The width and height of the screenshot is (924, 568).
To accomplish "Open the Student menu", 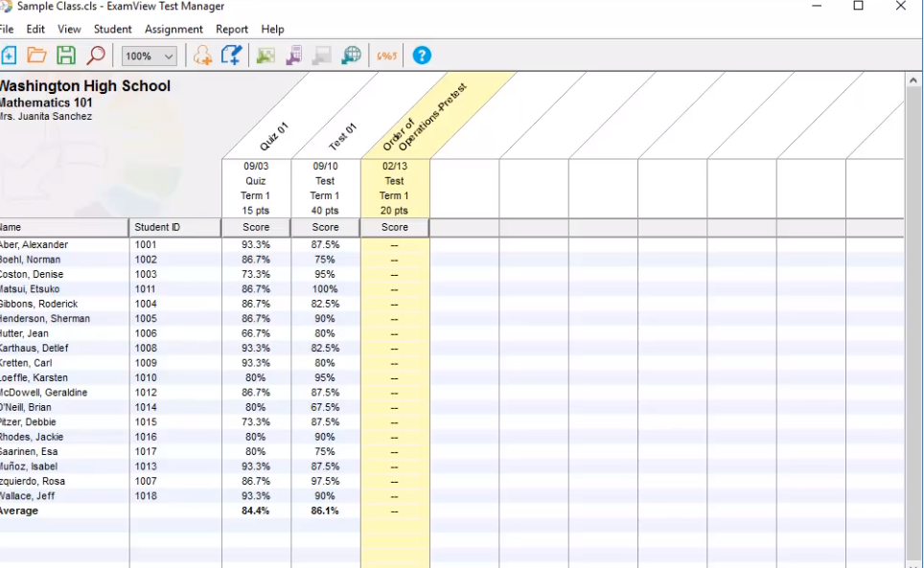I will [112, 29].
